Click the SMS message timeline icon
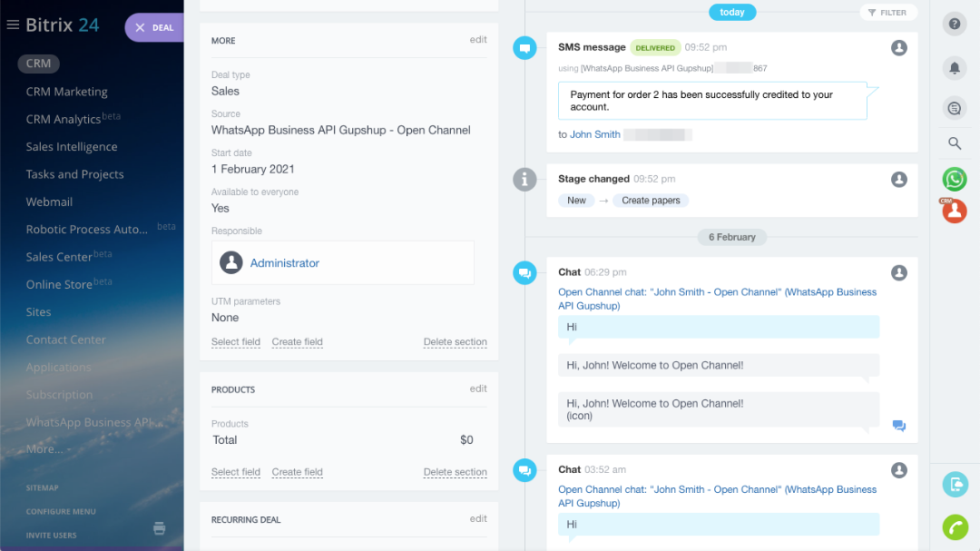Viewport: 980px width, 551px height. [524, 48]
